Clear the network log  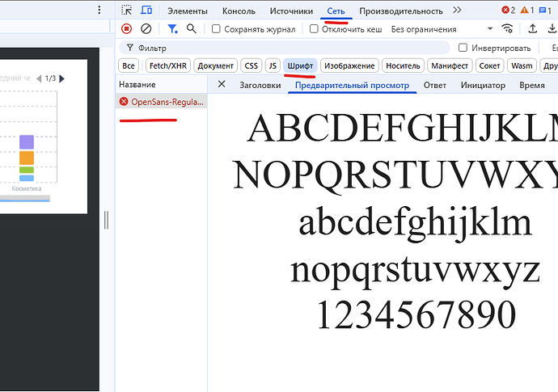(146, 28)
